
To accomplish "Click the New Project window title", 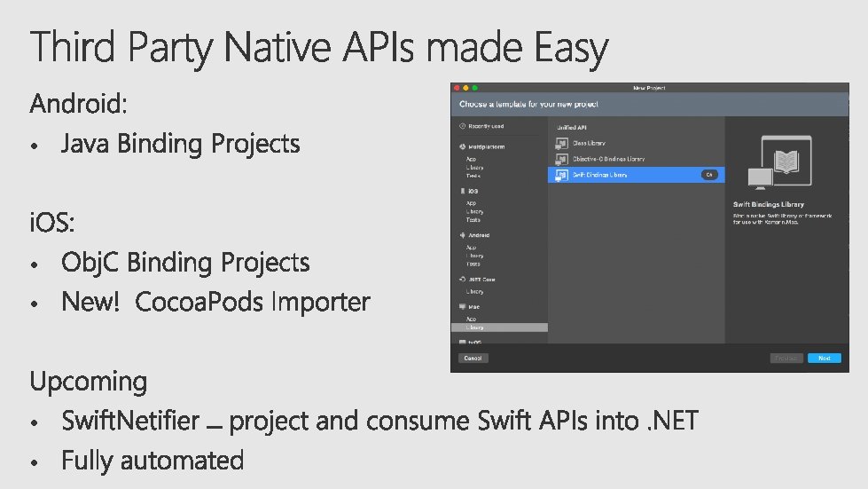I will click(649, 88).
